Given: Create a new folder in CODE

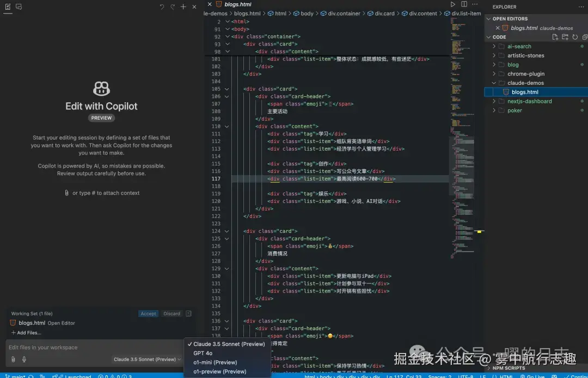Looking at the screenshot, I should coord(565,37).
